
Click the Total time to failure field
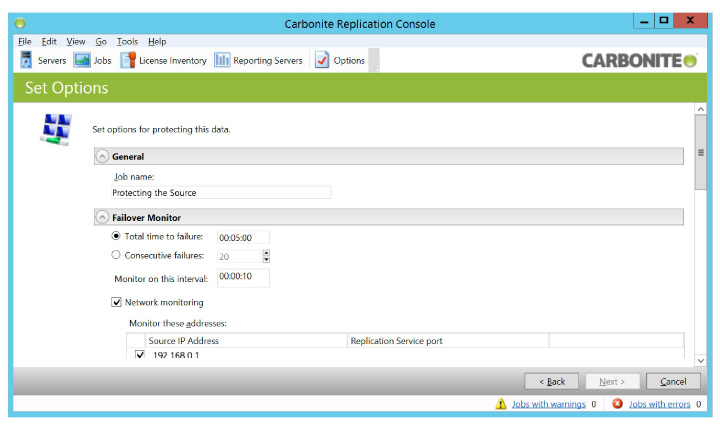tap(243, 238)
